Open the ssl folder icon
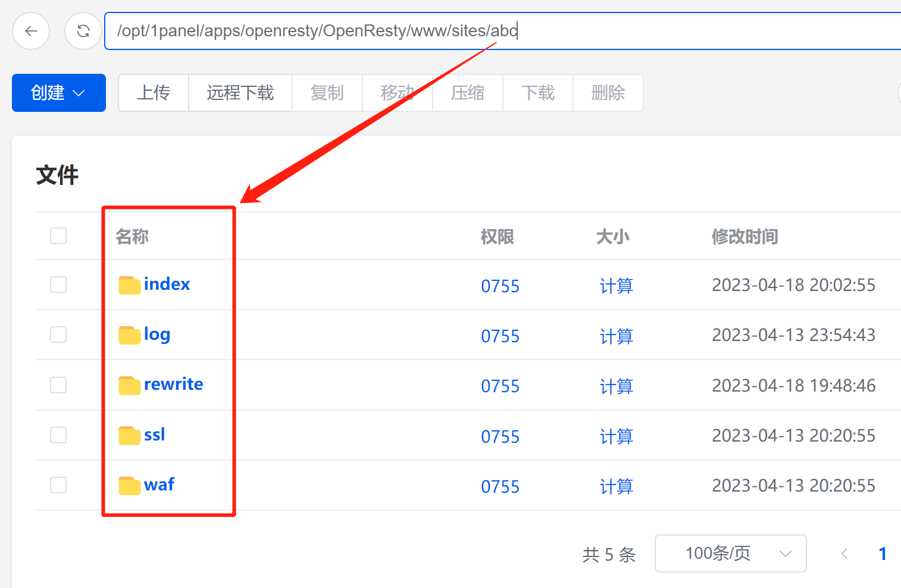Viewport: 901px width, 588px height. (x=129, y=435)
